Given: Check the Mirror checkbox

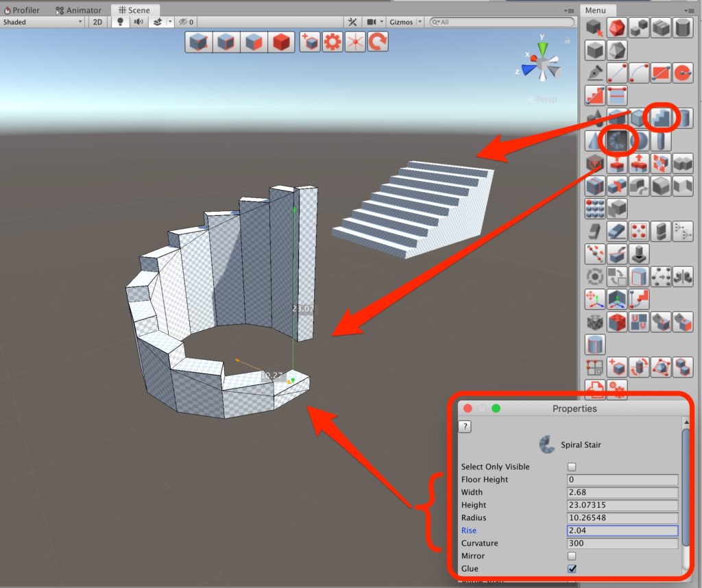Looking at the screenshot, I should [x=572, y=556].
